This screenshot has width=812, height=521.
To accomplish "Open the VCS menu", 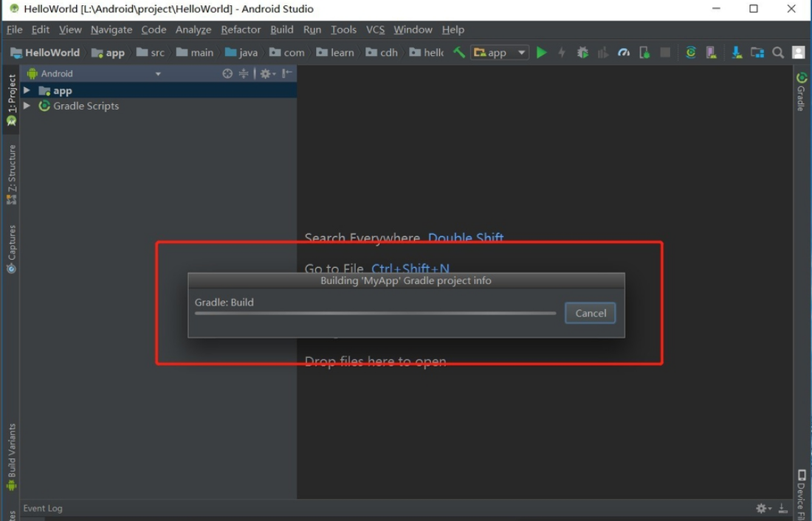I will (376, 30).
